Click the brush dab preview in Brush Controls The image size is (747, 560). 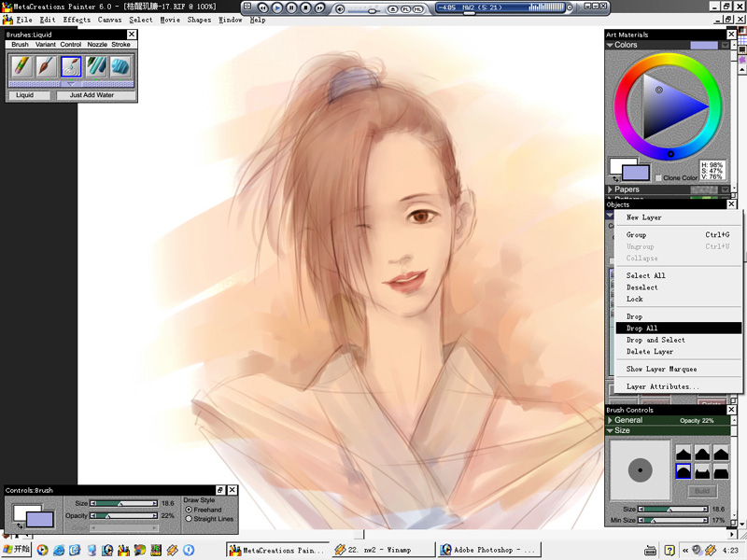pos(640,470)
